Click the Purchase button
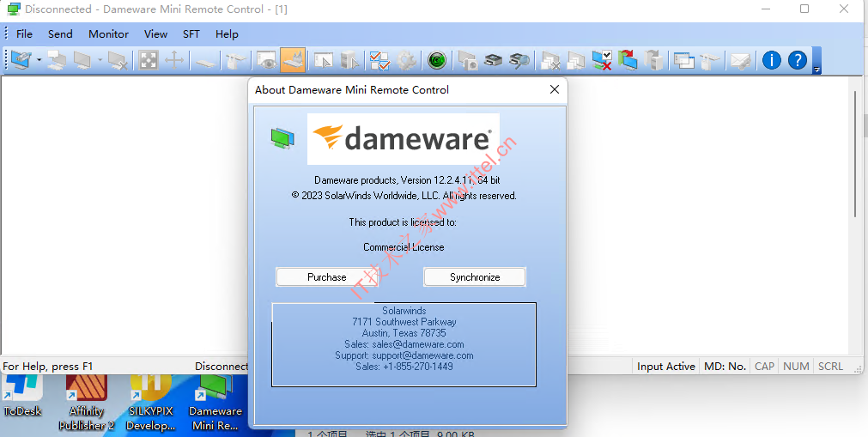 (x=327, y=277)
